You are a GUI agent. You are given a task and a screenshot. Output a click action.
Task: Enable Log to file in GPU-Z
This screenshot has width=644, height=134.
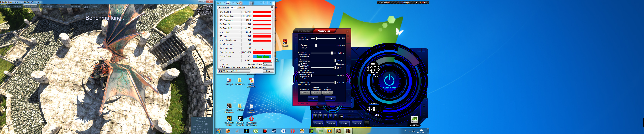click(x=220, y=64)
